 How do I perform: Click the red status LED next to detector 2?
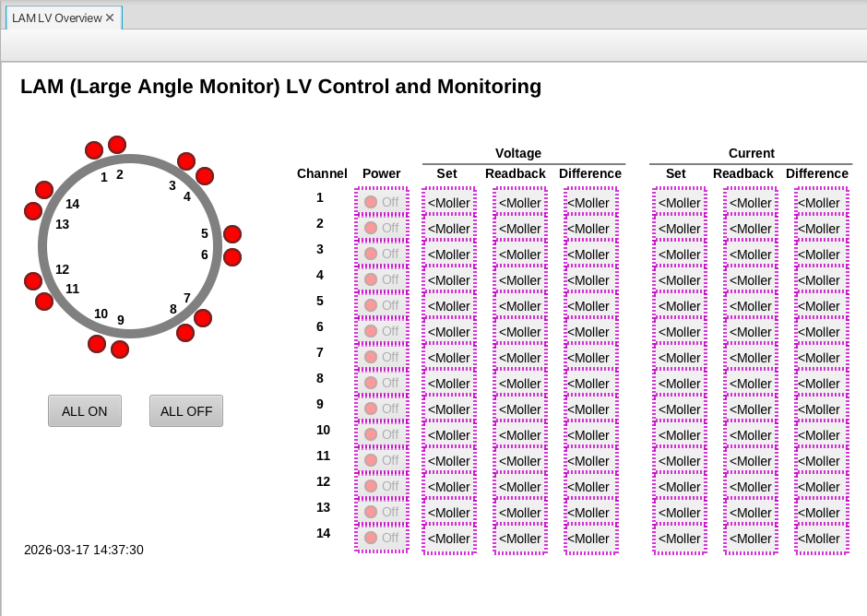coord(117,145)
